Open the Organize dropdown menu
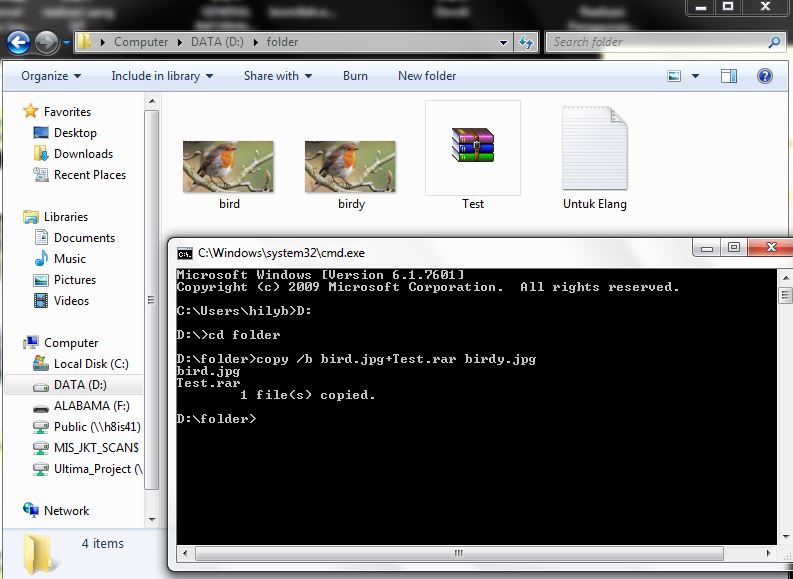Screen dimensions: 793x579 point(51,76)
